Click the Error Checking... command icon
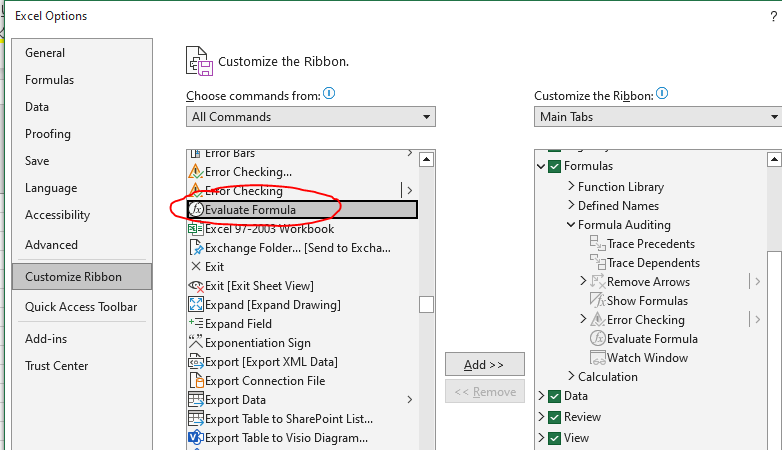Image resolution: width=782 pixels, height=450 pixels. (196, 172)
